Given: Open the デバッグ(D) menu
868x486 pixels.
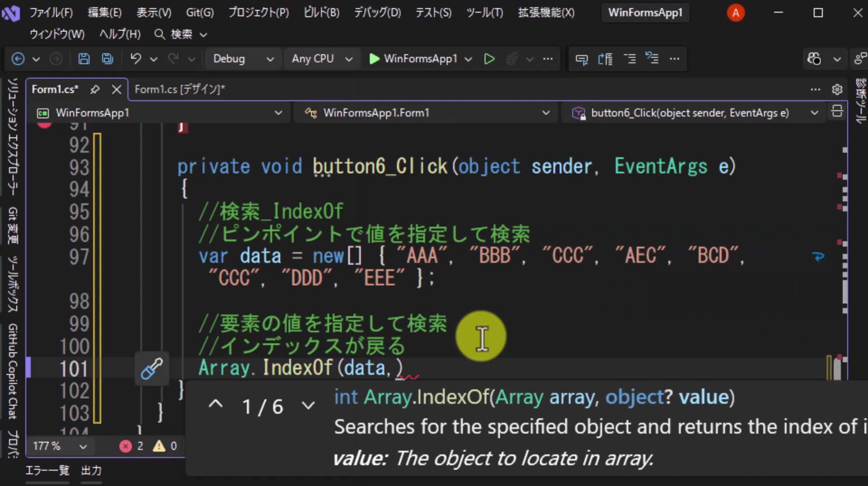Looking at the screenshot, I should [x=377, y=13].
